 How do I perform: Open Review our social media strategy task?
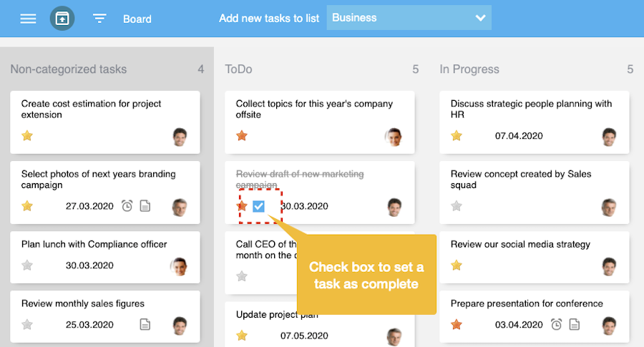click(x=520, y=245)
